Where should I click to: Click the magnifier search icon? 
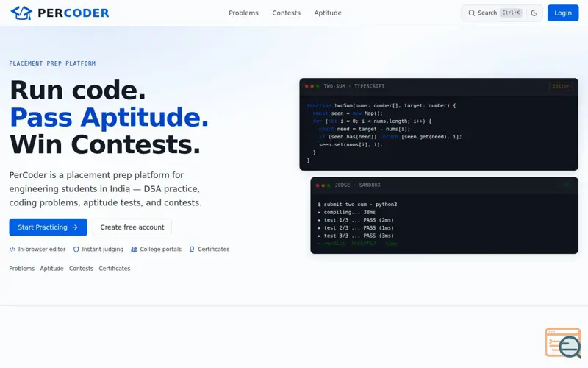click(x=471, y=13)
